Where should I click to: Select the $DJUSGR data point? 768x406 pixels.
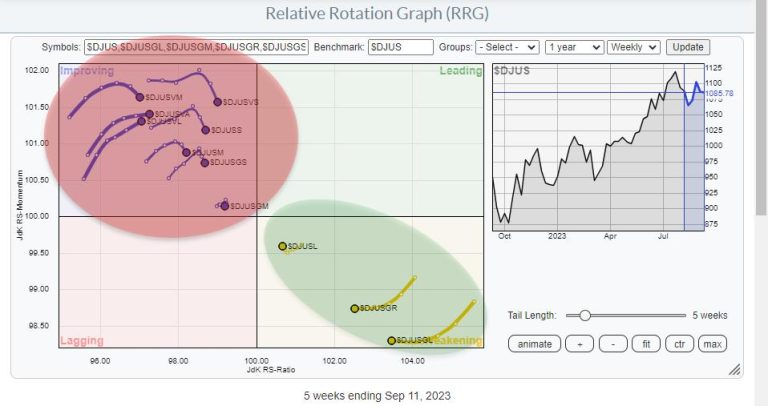(x=354, y=308)
